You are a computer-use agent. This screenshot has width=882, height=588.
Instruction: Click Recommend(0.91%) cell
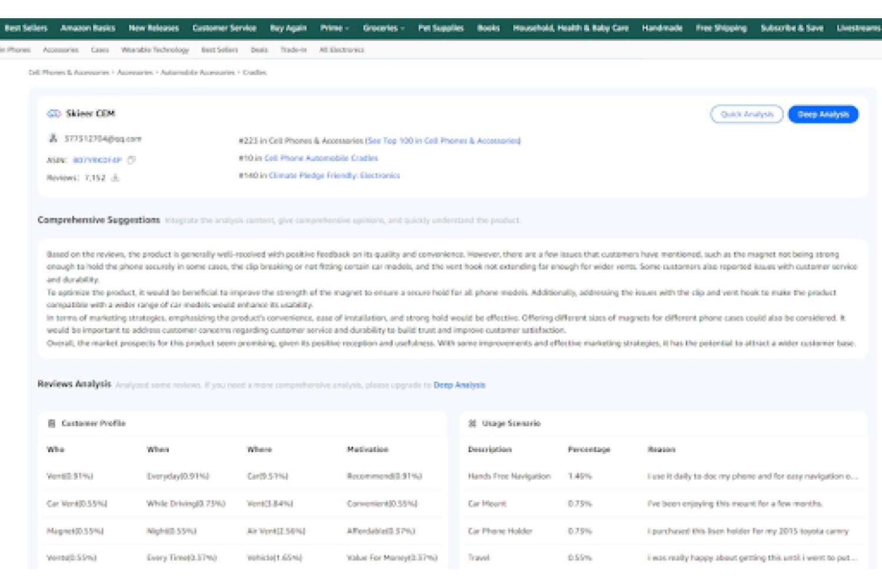coord(385,476)
